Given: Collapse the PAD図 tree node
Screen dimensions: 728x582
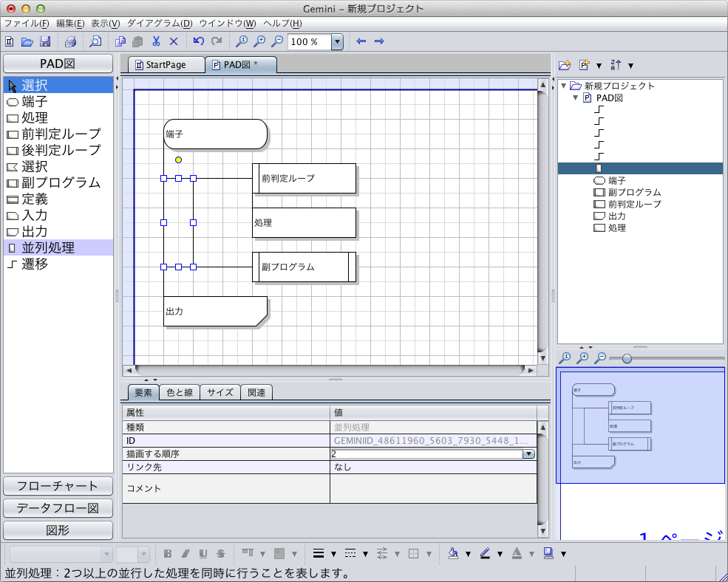Looking at the screenshot, I should click(x=576, y=98).
